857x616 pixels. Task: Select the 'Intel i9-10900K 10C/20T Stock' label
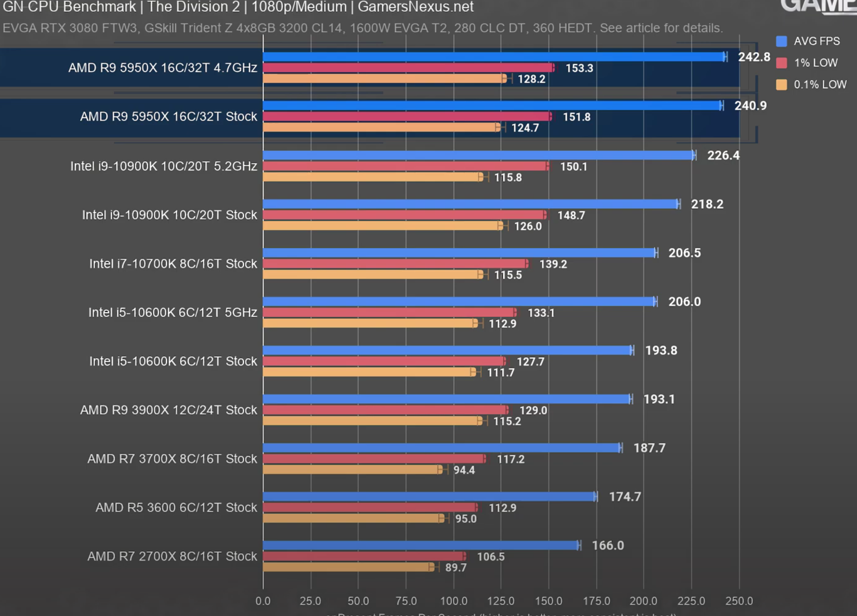(169, 215)
